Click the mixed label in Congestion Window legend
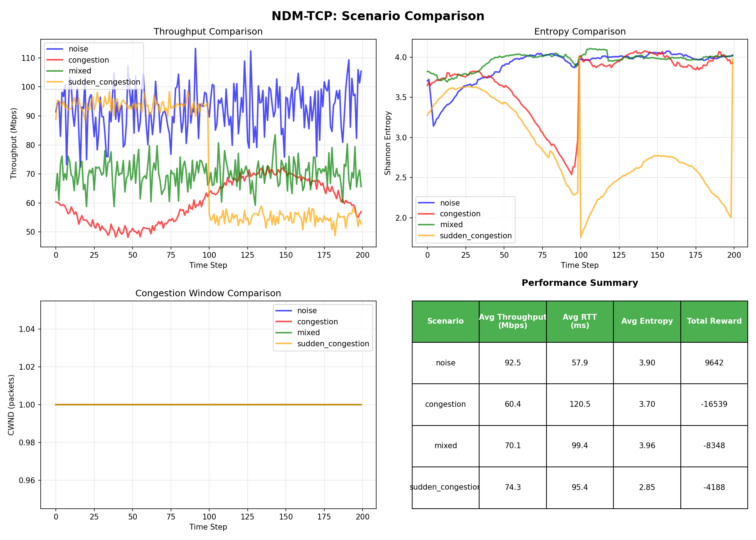Viewport: 756px width, 540px height. tap(308, 333)
